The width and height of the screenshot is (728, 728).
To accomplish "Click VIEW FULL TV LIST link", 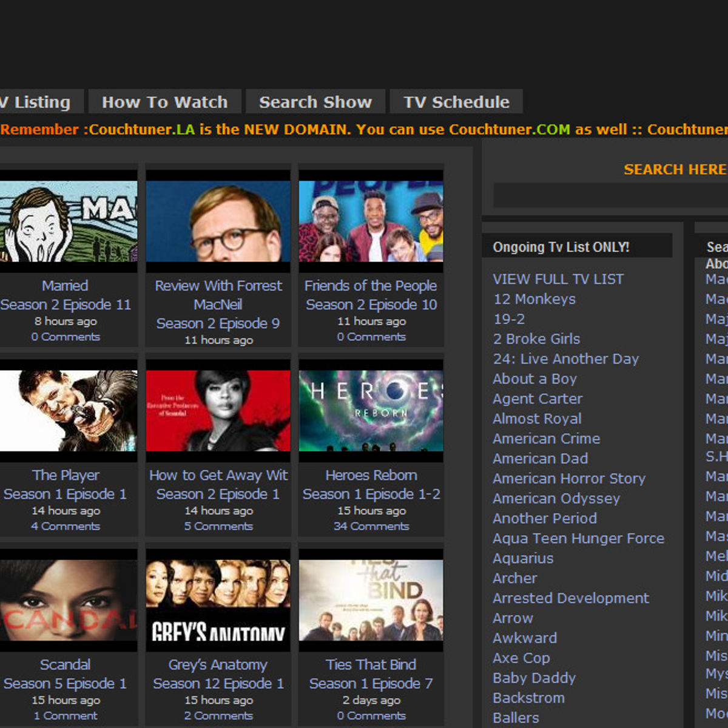I will [558, 279].
